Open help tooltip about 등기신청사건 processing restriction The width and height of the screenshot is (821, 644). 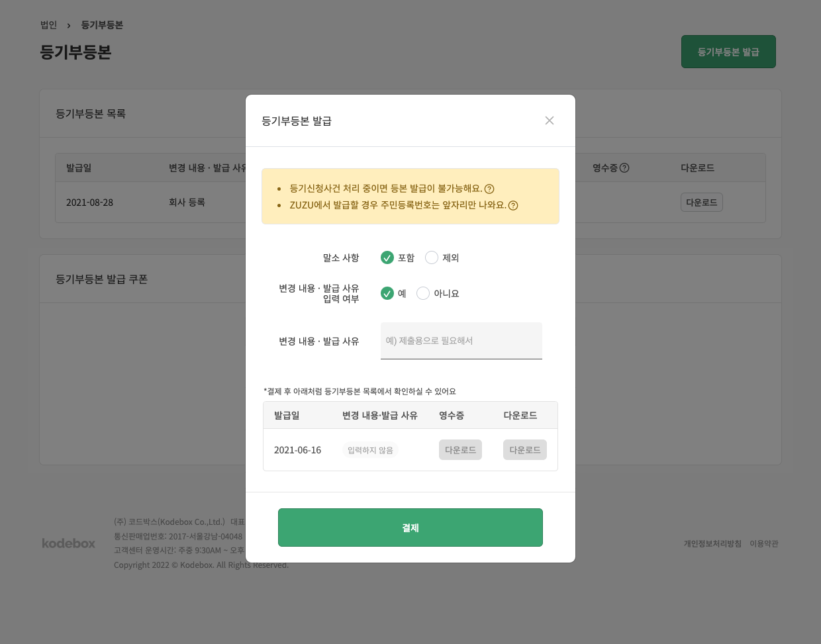point(489,189)
